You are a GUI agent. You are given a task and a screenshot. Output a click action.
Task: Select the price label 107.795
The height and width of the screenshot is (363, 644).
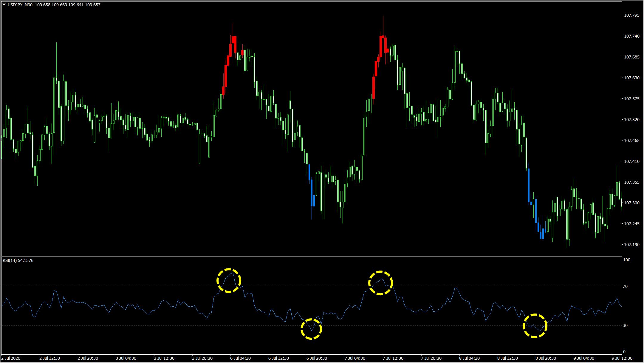coord(632,15)
